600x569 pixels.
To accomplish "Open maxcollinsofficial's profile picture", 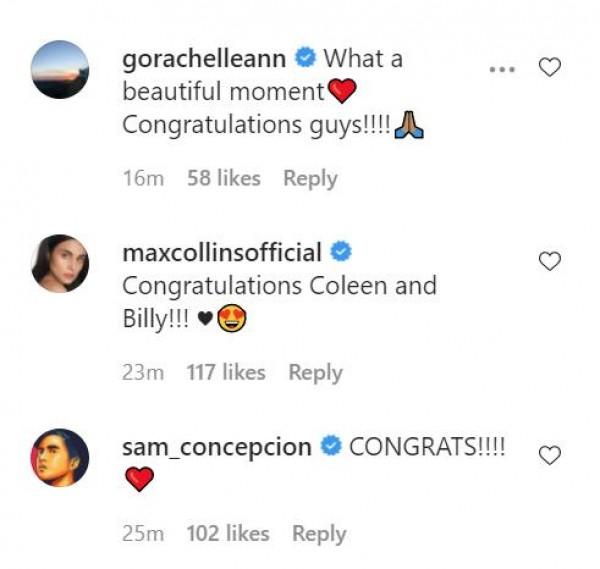I will [x=60, y=263].
